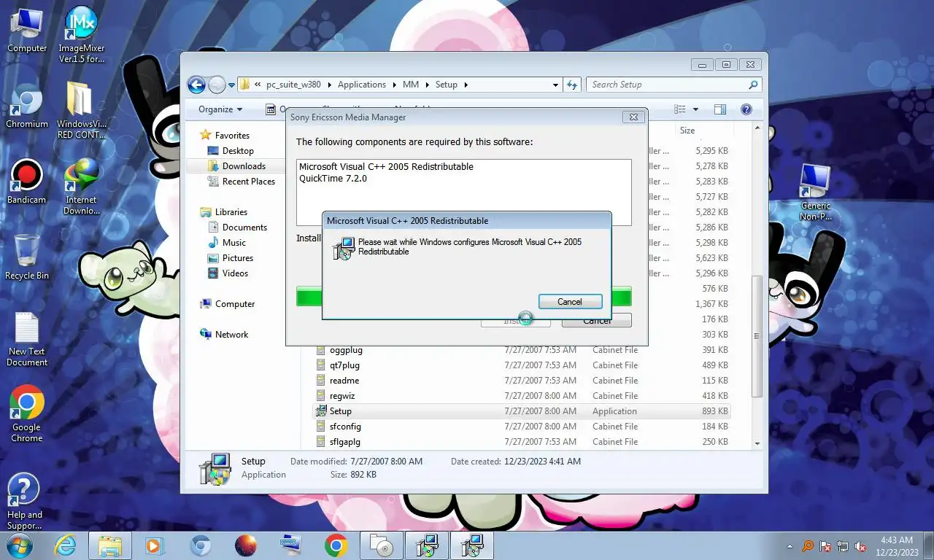This screenshot has width=934, height=560.
Task: Refresh the Explorer address bar
Action: 572,85
